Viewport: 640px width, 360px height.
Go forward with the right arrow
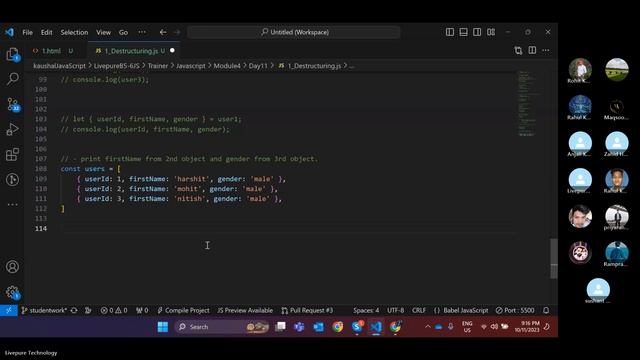point(177,32)
